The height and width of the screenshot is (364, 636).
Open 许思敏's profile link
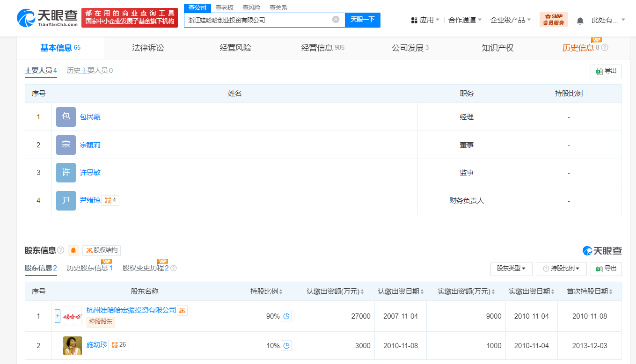90,173
